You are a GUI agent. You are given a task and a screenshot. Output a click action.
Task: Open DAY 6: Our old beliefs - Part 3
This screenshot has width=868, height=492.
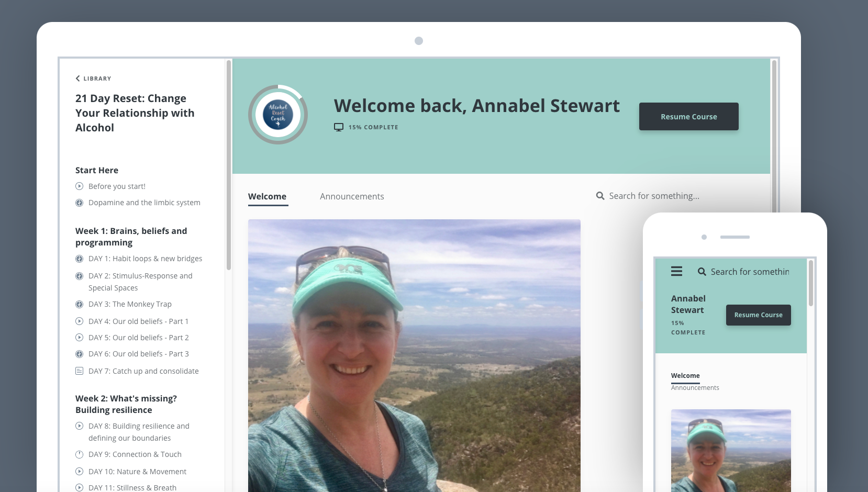(139, 354)
